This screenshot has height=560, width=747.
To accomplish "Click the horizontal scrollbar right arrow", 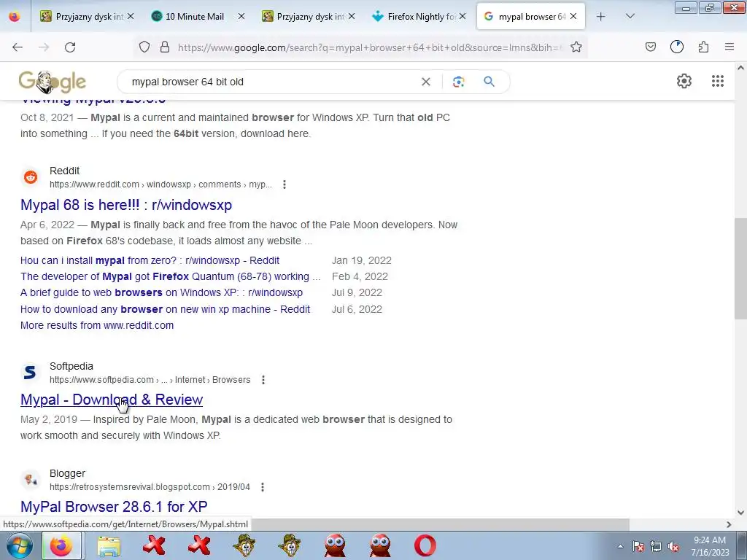I will [729, 524].
